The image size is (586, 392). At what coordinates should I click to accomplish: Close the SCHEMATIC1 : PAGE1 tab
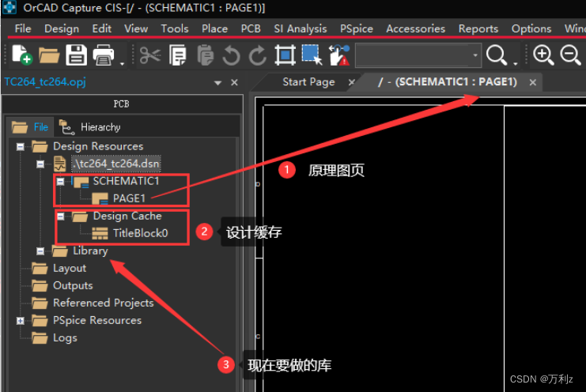(x=533, y=82)
